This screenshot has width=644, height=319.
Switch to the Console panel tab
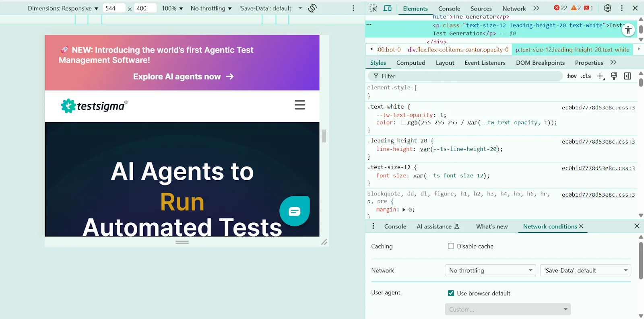[449, 8]
